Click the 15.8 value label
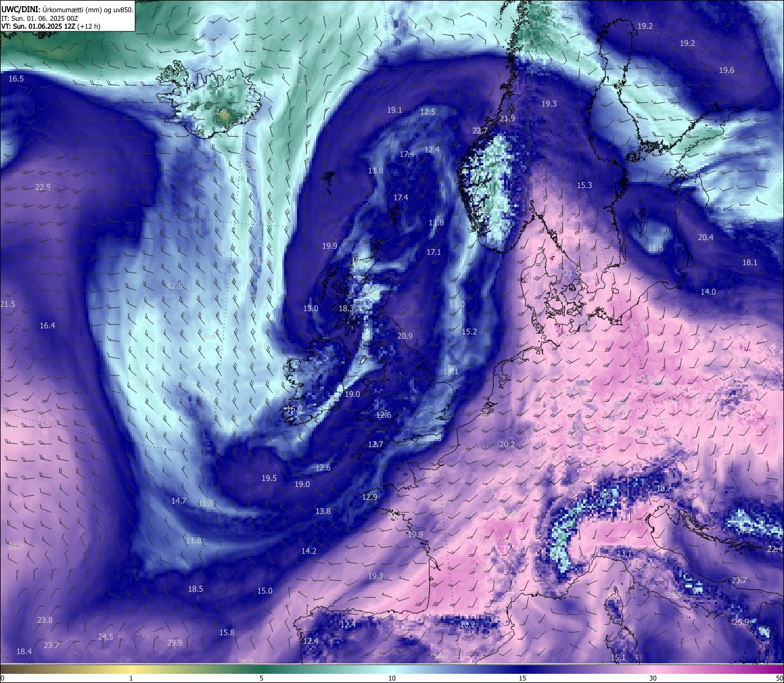The width and height of the screenshot is (784, 683). [227, 633]
